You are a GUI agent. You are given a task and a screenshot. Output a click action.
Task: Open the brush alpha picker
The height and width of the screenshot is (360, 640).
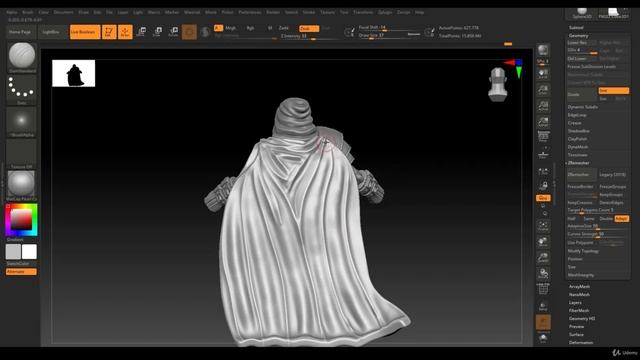(x=22, y=120)
